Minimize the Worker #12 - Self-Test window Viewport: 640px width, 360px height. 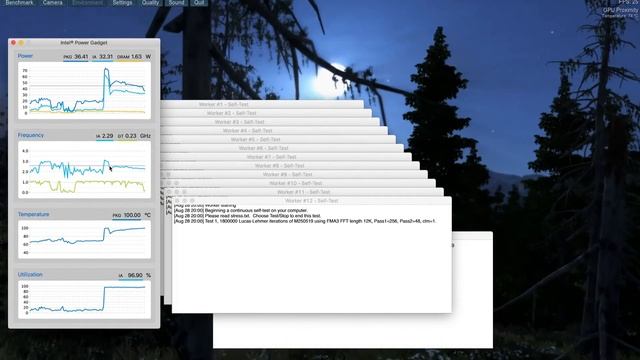click(184, 201)
